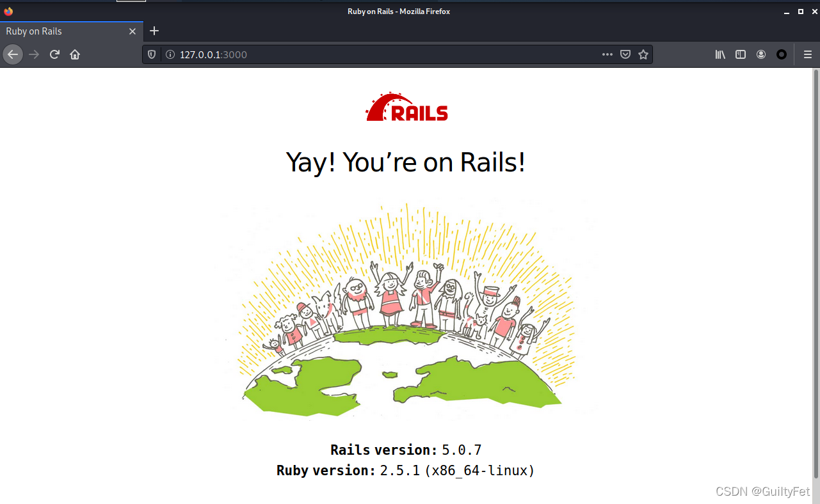Go back to the previous page
Image resolution: width=820 pixels, height=504 pixels.
click(13, 54)
